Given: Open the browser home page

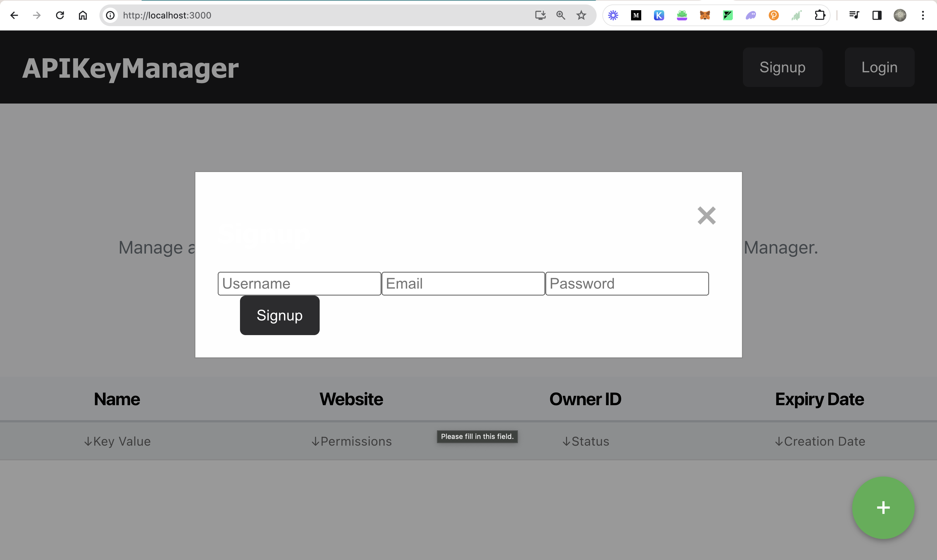Looking at the screenshot, I should [83, 16].
